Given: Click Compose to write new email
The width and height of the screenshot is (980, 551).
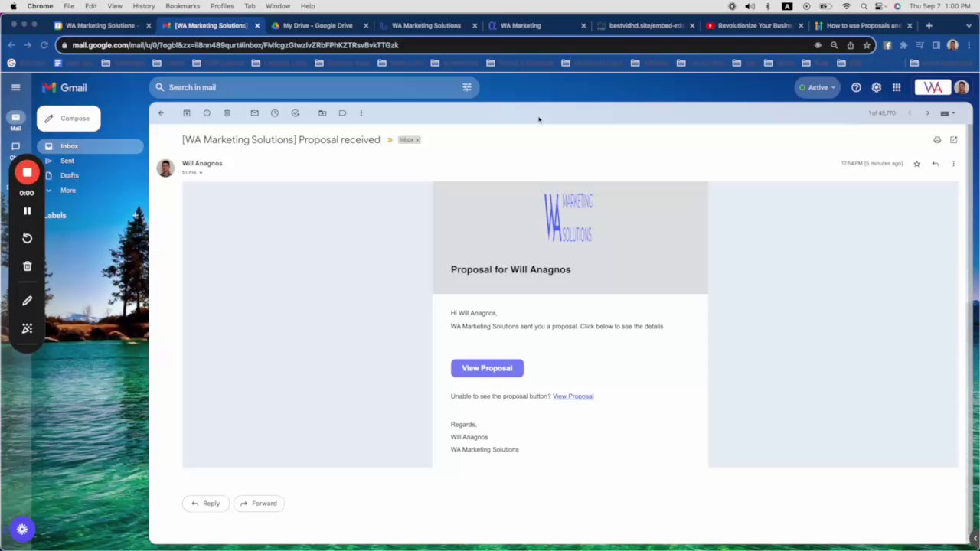Looking at the screenshot, I should [68, 119].
